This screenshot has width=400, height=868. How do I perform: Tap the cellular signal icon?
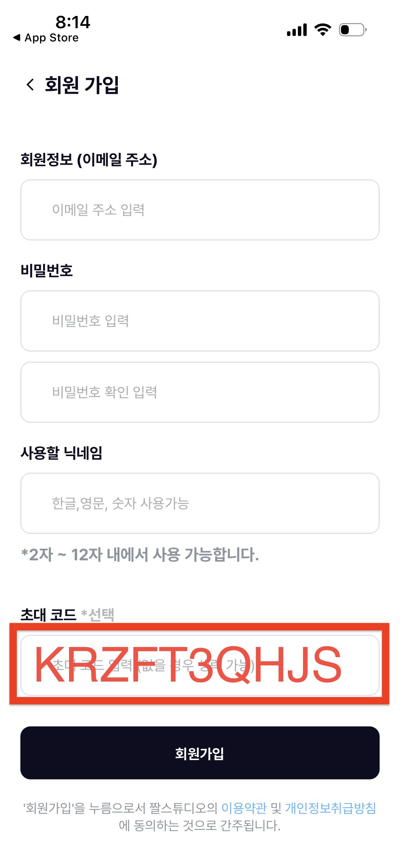tap(297, 30)
